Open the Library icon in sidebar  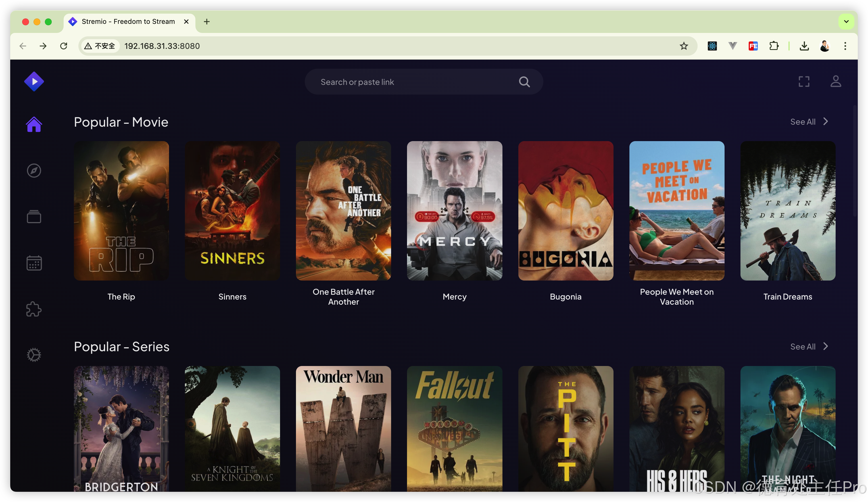tap(34, 217)
